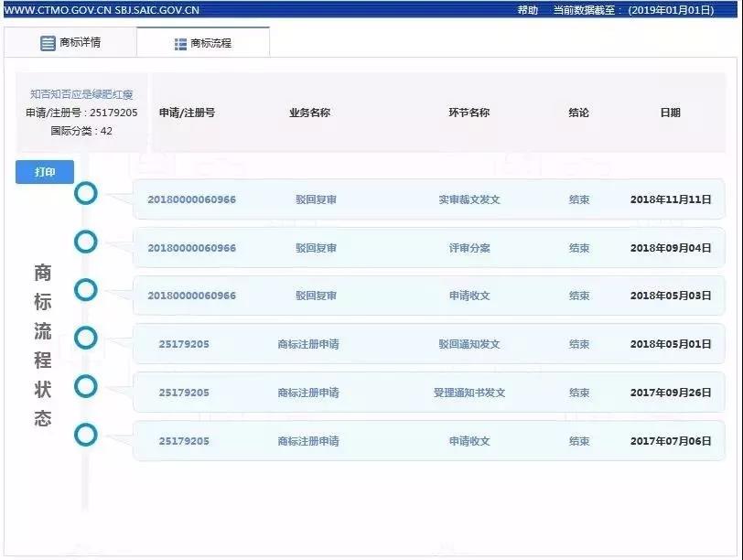Select the timeline circle for 评审分案

[x=86, y=242]
